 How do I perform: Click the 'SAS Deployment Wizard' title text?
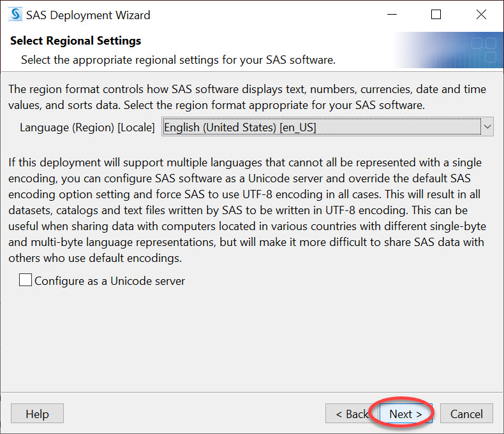click(88, 15)
